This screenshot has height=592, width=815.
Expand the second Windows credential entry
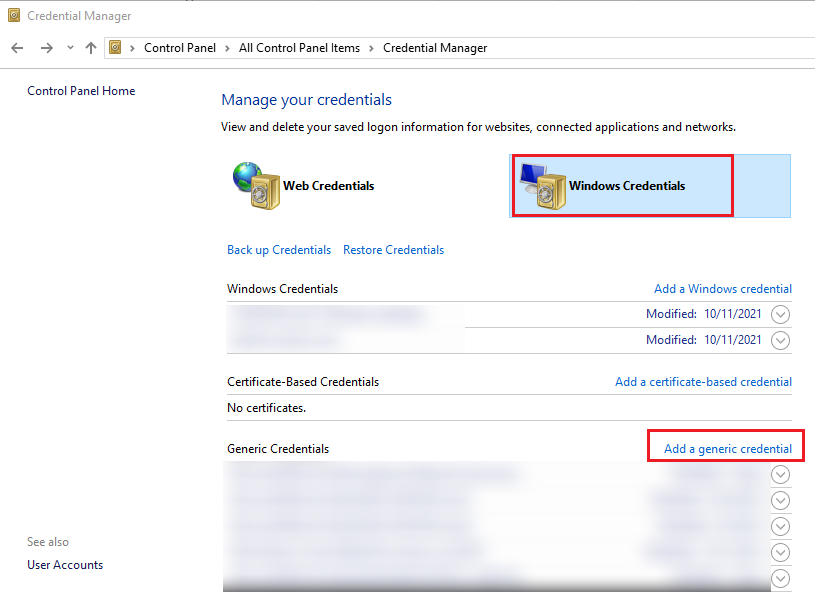coord(780,340)
